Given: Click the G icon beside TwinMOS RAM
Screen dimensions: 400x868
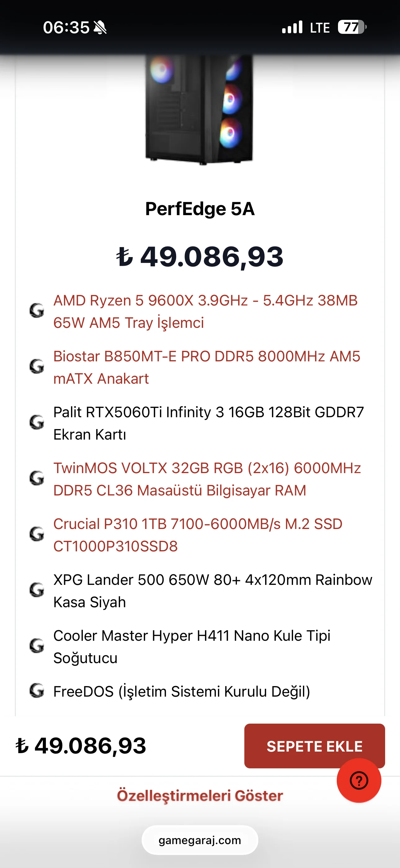Looking at the screenshot, I should [x=37, y=478].
